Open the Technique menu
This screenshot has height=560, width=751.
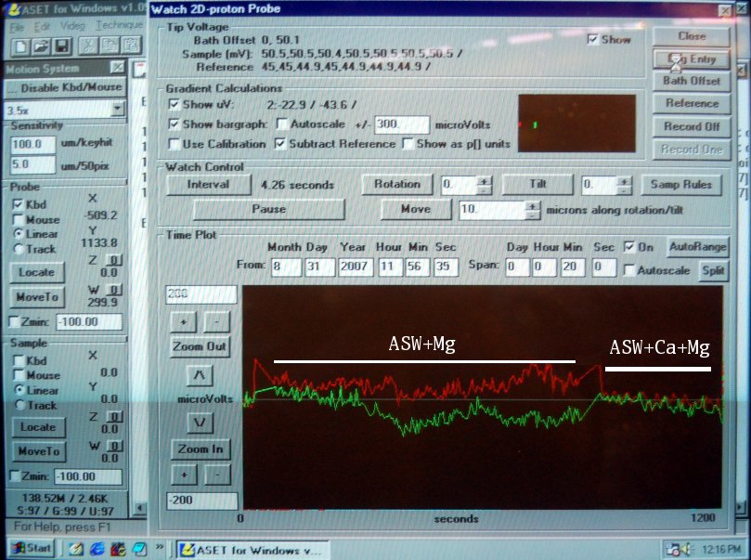click(x=120, y=25)
